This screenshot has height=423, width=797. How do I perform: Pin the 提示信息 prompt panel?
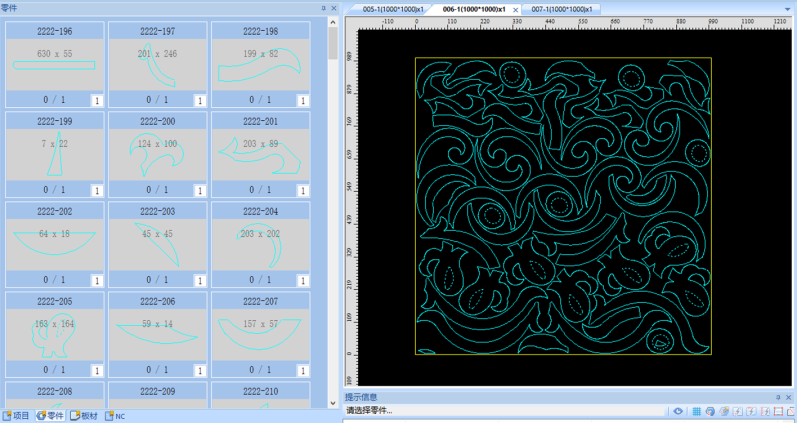(778, 398)
